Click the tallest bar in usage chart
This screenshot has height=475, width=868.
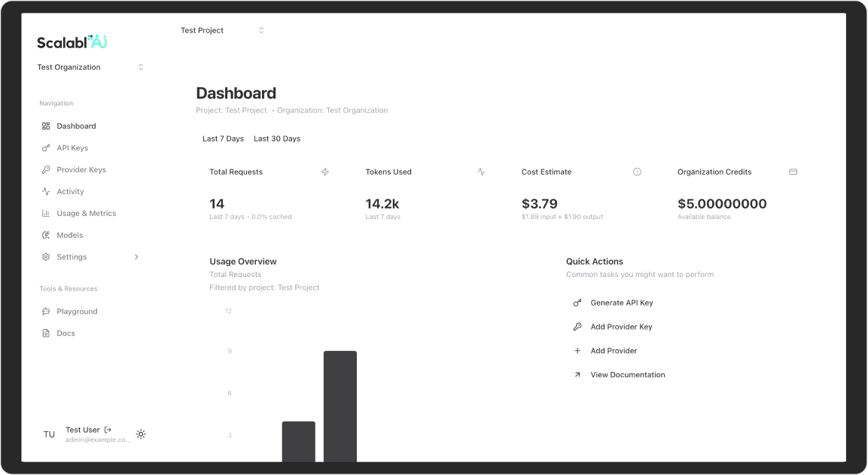340,406
